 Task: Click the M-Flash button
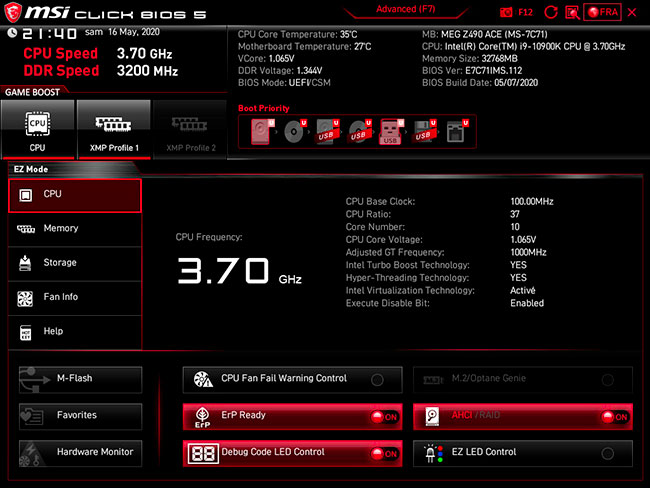80,379
